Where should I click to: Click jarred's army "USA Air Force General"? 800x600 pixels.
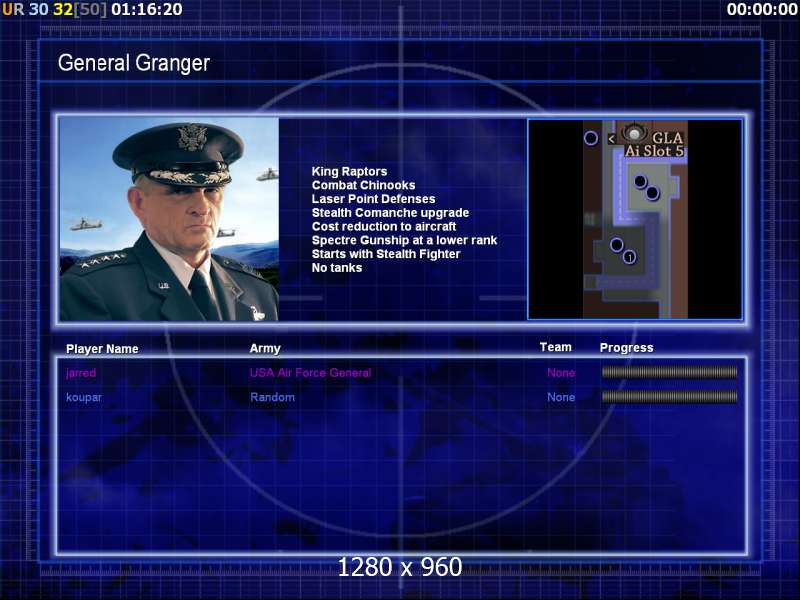coord(310,373)
